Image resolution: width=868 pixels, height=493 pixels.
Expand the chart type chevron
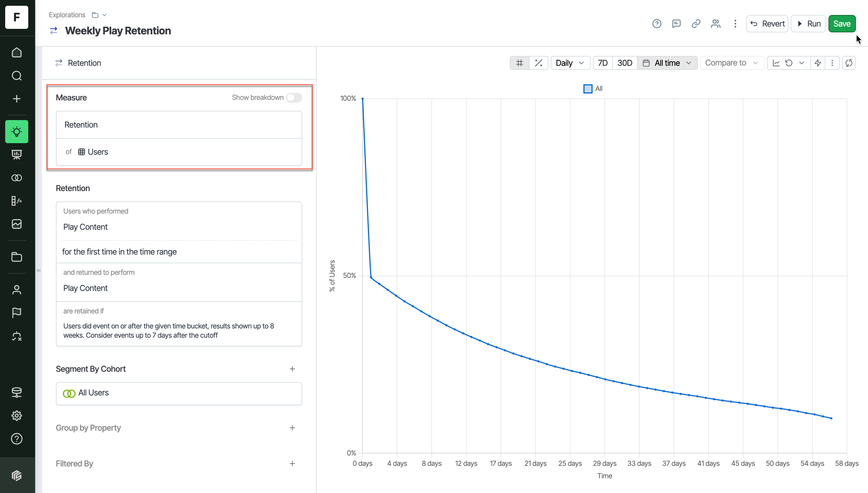coord(801,63)
